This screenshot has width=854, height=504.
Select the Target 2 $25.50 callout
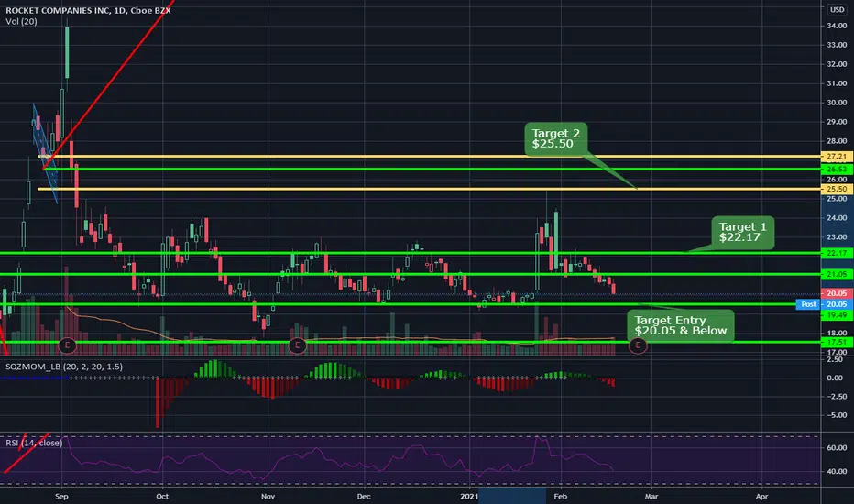coord(556,139)
